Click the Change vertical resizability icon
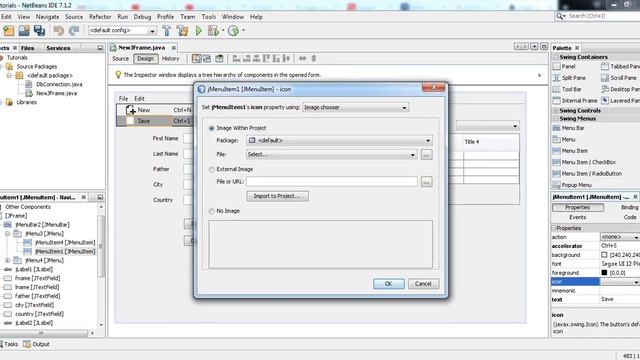Image resolution: width=640 pixels, height=360 pixels. coord(314,59)
